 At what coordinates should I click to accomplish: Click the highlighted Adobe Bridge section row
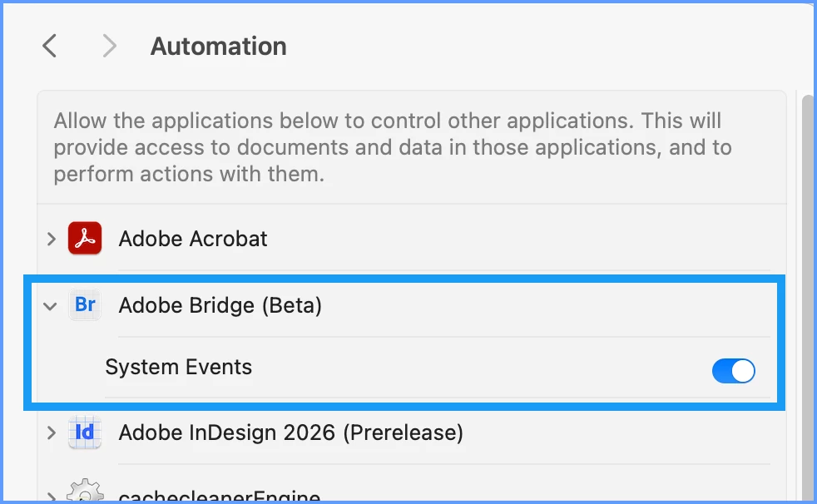[404, 343]
